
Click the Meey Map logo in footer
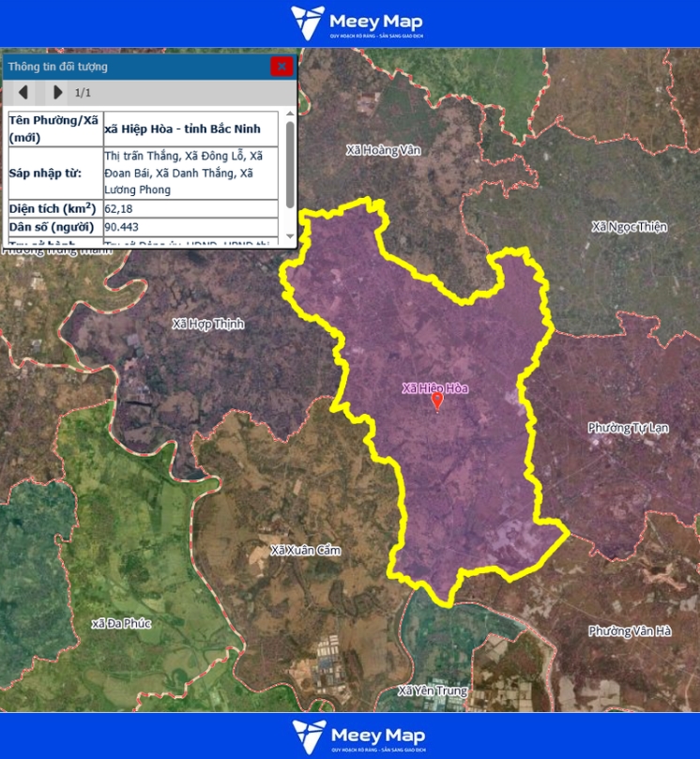click(x=358, y=736)
